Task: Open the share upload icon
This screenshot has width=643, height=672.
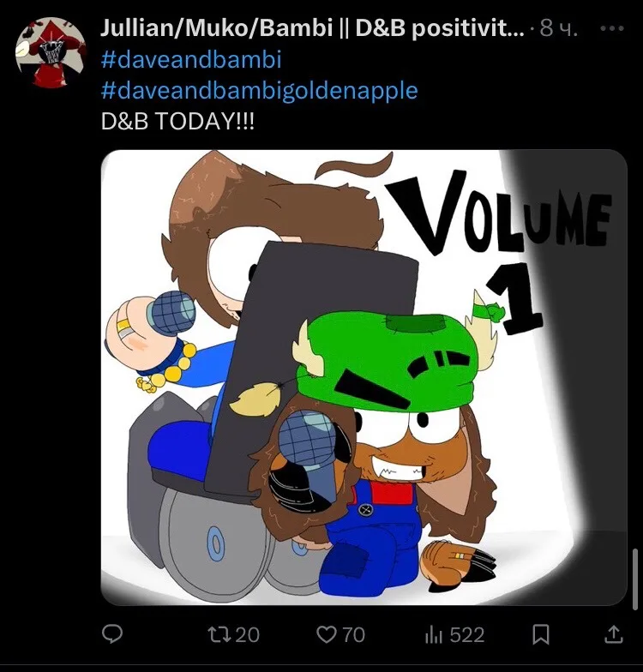Action: pyautogui.click(x=614, y=634)
